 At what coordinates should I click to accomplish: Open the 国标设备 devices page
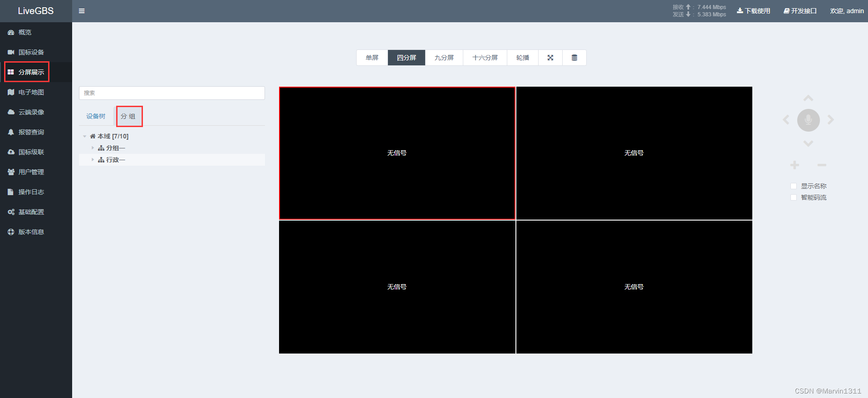[x=36, y=52]
